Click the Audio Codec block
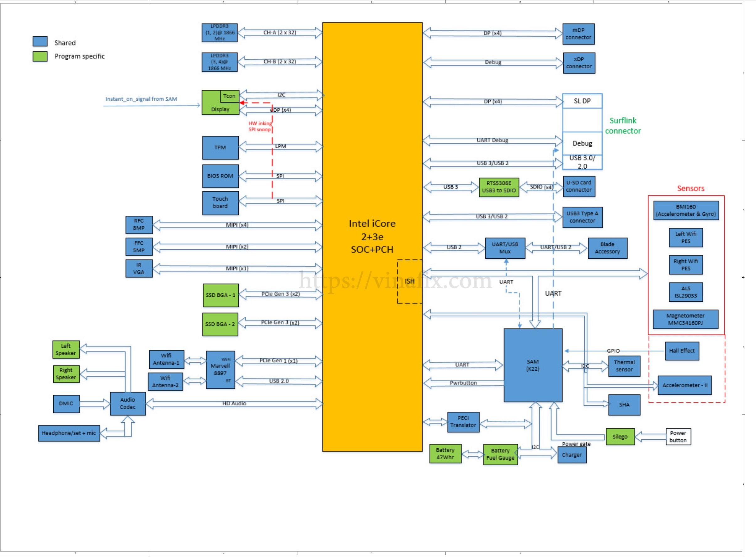Viewport: 756px width, 560px height. pos(128,404)
